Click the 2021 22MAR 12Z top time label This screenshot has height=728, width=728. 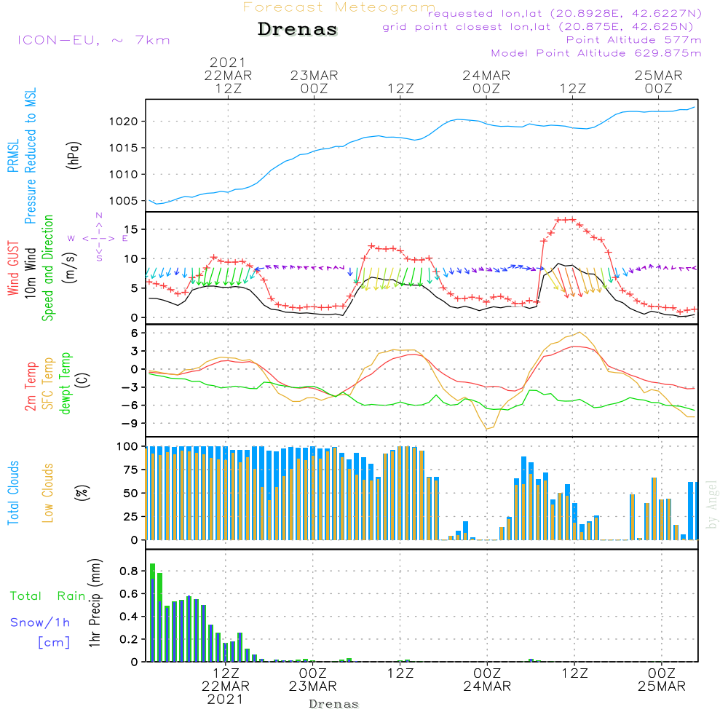[228, 76]
